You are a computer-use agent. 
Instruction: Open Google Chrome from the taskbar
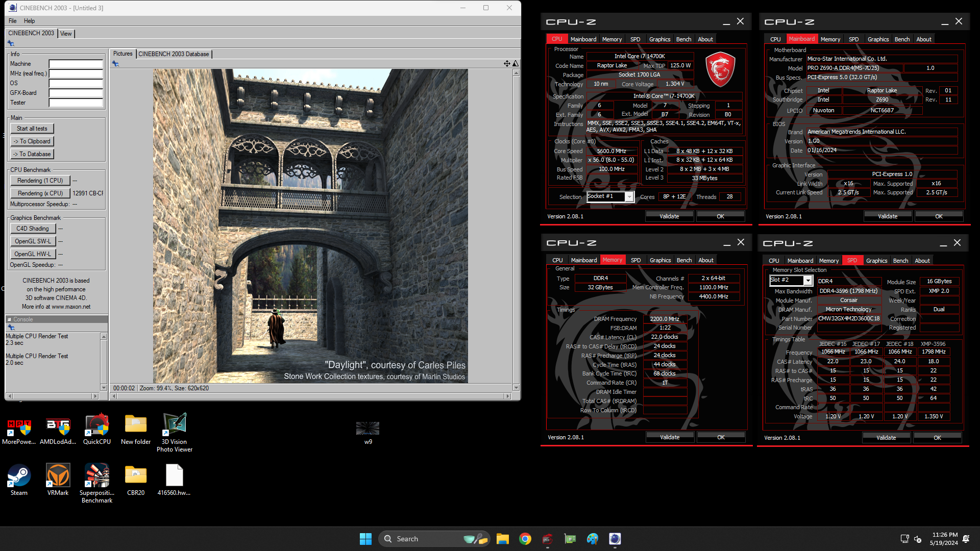click(525, 539)
